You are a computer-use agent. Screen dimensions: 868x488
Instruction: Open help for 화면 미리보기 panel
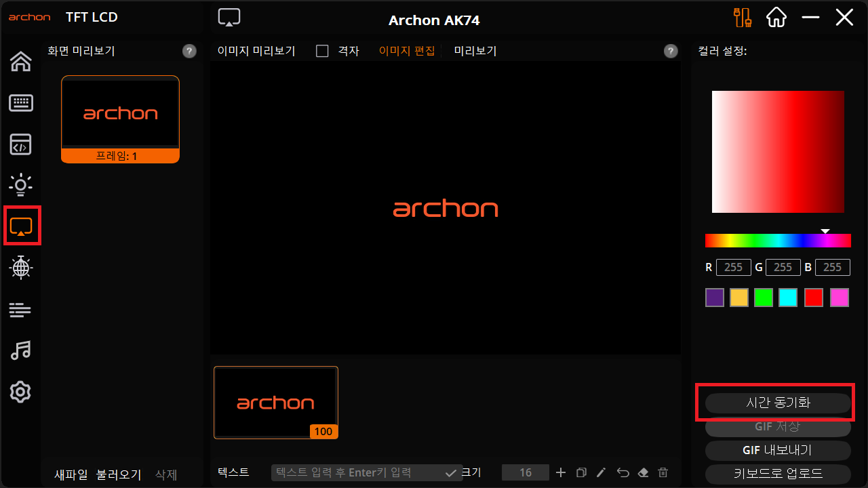click(x=189, y=51)
